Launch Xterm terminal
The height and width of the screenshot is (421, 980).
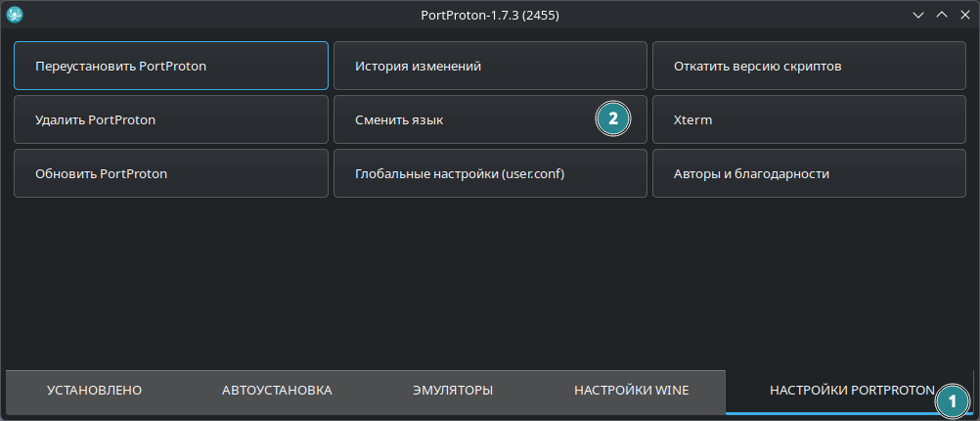(809, 119)
